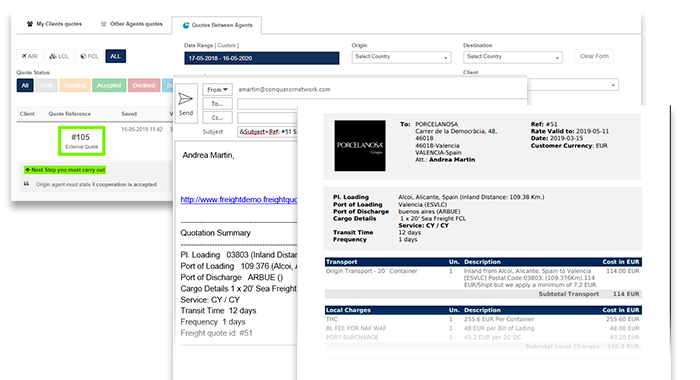Screen dimensions: 700x380
Task: Click the Quotation Summary heading
Action: (x=215, y=233)
